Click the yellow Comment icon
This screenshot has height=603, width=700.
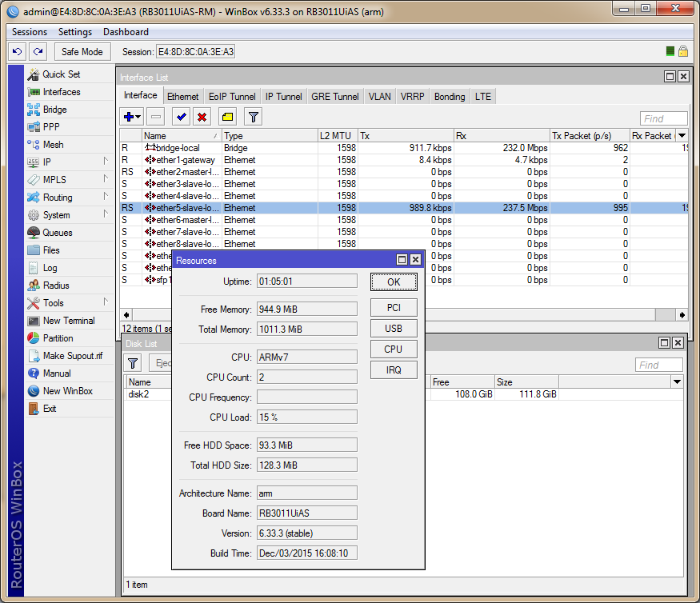point(227,117)
